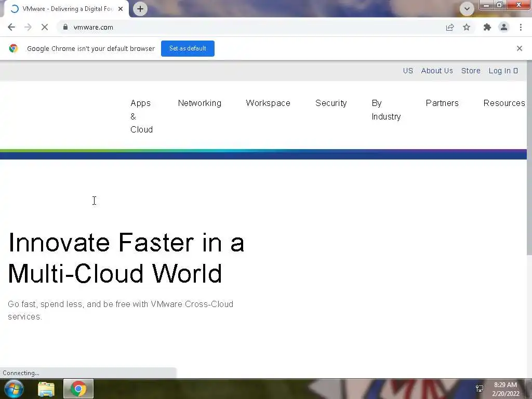The width and height of the screenshot is (532, 399).
Task: Open the Chrome profile avatar
Action: coord(504,27)
